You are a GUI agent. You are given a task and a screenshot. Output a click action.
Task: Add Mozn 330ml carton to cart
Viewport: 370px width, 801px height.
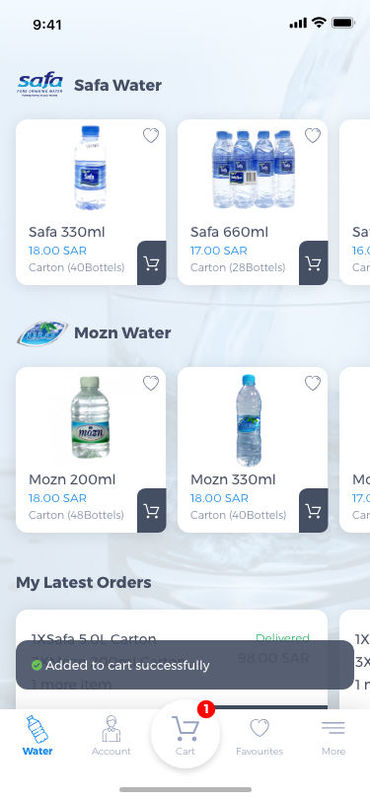pyautogui.click(x=313, y=511)
